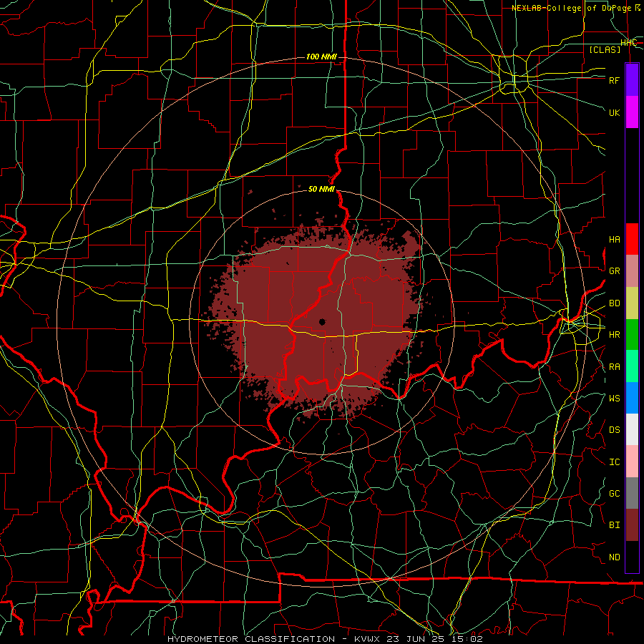Viewport: 644px width, 644px height.
Task: Select the gray GC legend color swatch
Action: 632,493
